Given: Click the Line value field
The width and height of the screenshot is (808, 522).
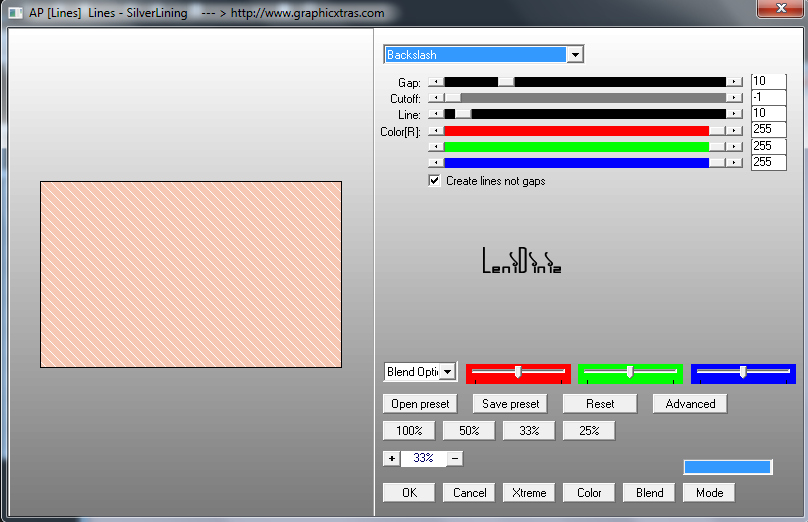Looking at the screenshot, I should click(768, 113).
